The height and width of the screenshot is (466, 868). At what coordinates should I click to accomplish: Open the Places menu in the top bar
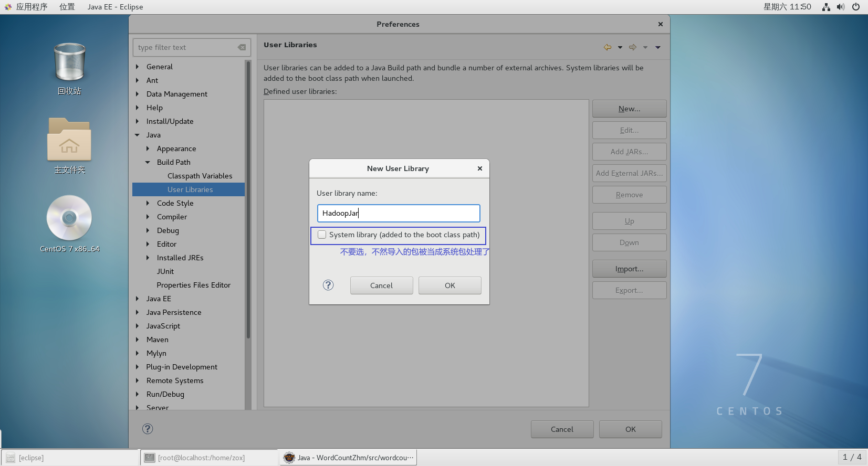67,7
